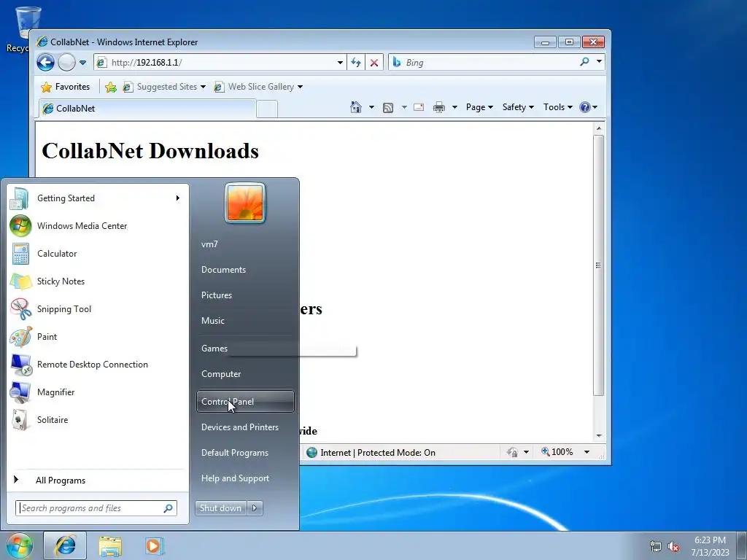Open Devices and Printers
The height and width of the screenshot is (560, 747).
245,427
